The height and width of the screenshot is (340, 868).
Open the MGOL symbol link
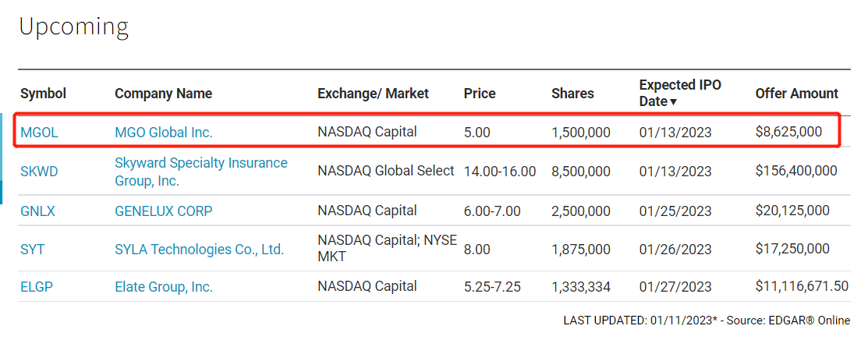pos(39,133)
